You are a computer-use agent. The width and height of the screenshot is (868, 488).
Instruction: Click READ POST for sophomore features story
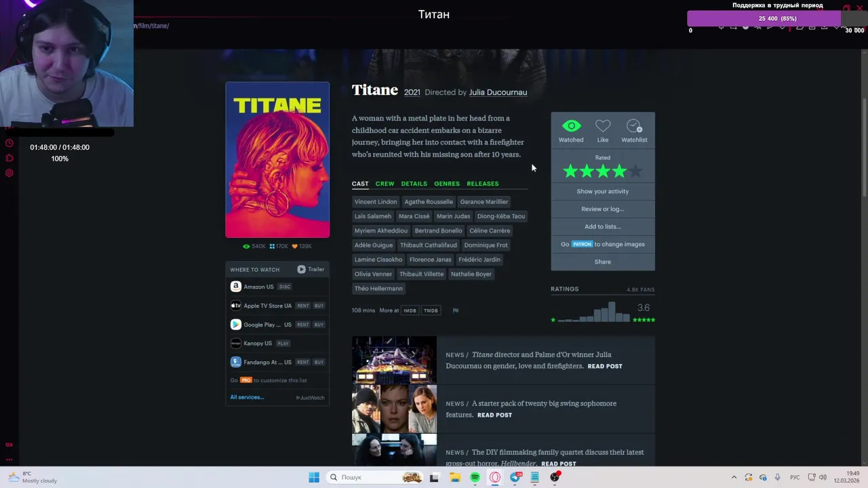click(x=494, y=415)
